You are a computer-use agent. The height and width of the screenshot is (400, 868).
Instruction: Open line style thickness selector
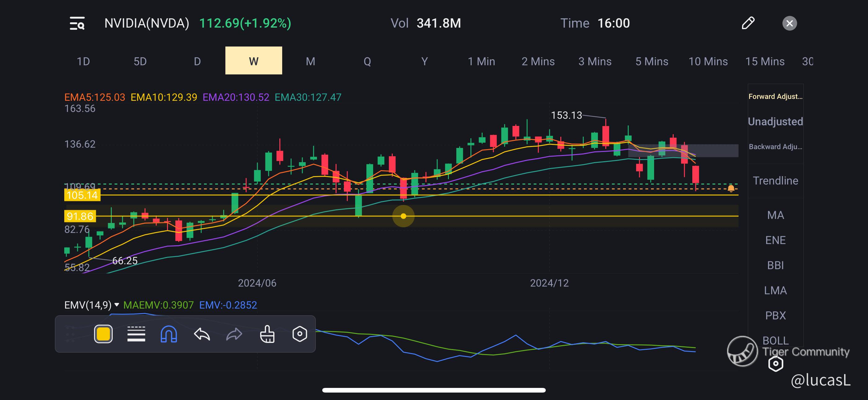136,334
